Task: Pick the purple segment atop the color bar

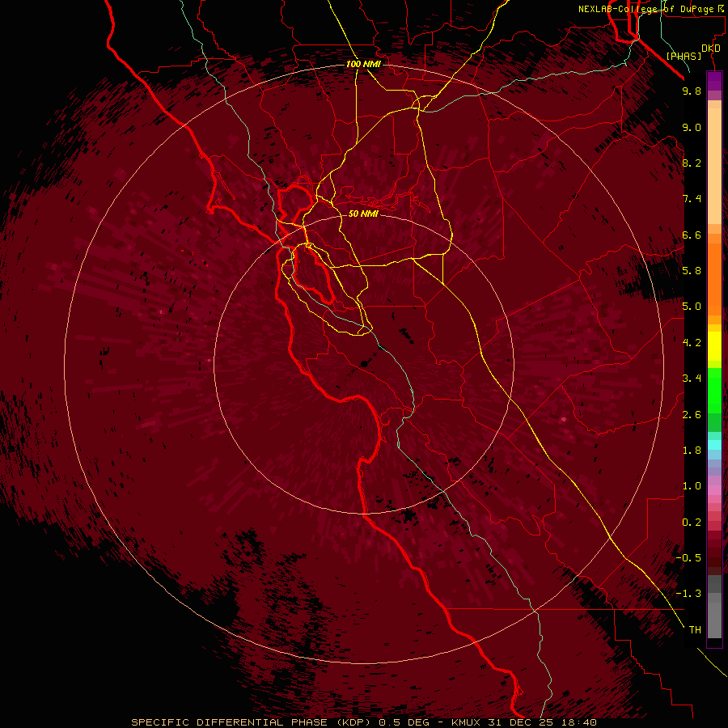Action: [714, 81]
